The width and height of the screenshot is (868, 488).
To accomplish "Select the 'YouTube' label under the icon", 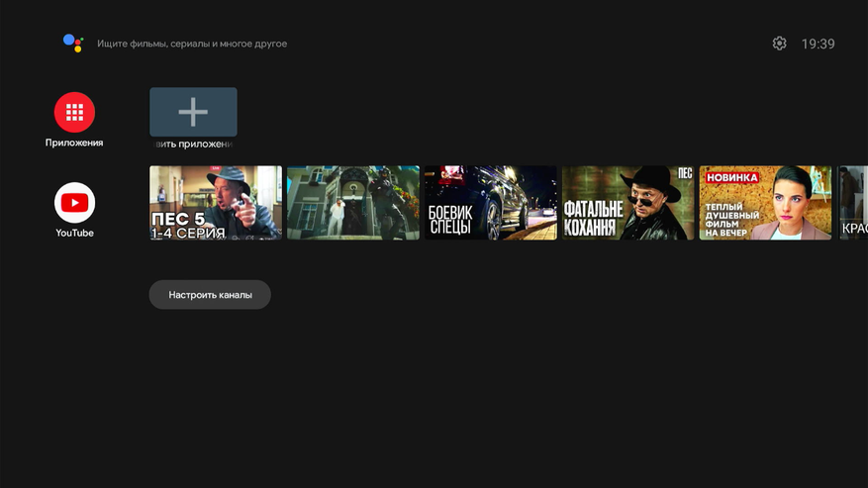I will click(75, 234).
